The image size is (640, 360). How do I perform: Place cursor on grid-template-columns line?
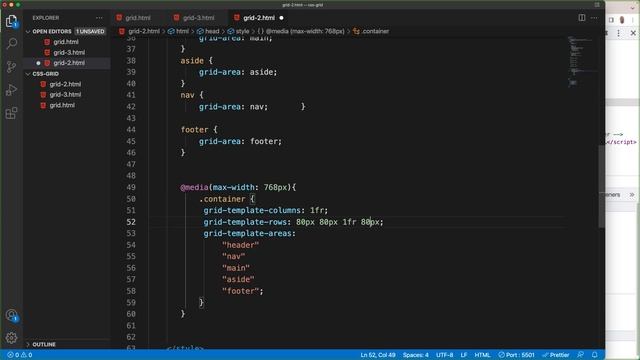point(265,211)
